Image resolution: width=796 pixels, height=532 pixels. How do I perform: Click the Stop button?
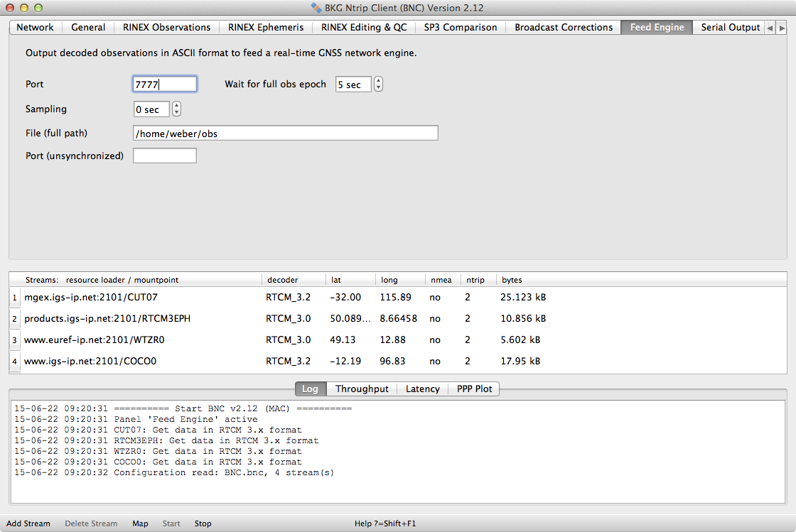203,523
